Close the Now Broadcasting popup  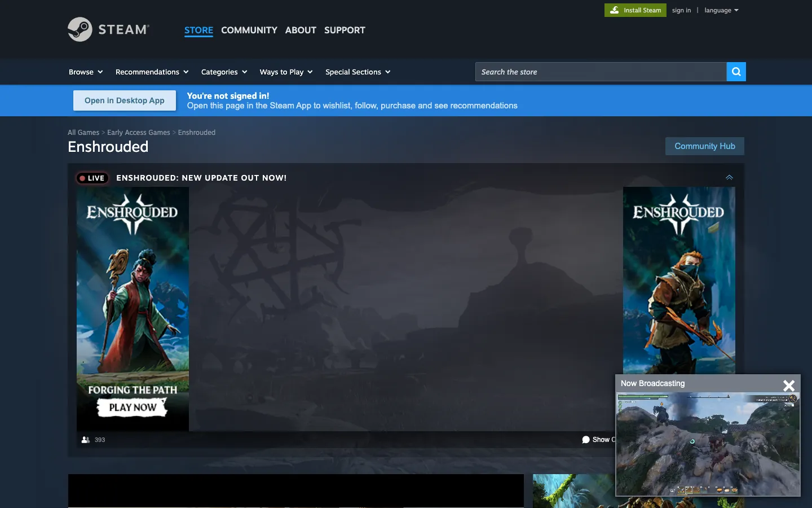(789, 385)
